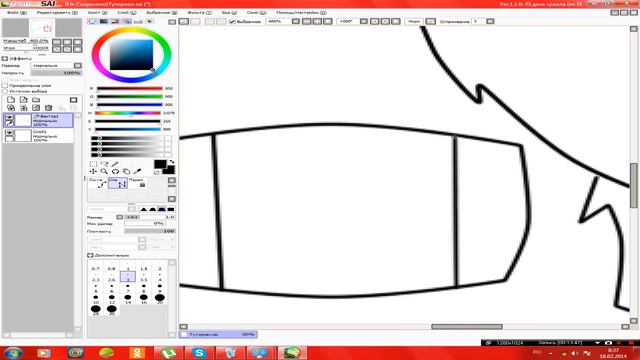640x360 pixels.
Task: Open the File (Файл) menu
Action: [17, 13]
